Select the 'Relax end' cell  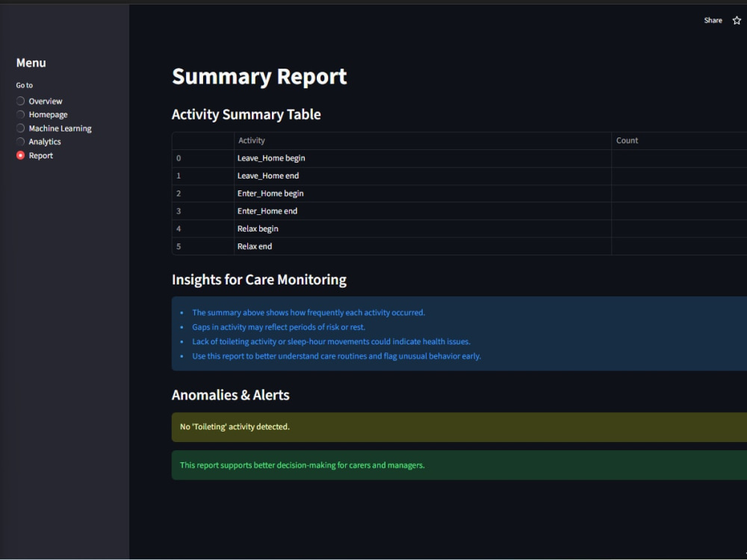point(423,246)
